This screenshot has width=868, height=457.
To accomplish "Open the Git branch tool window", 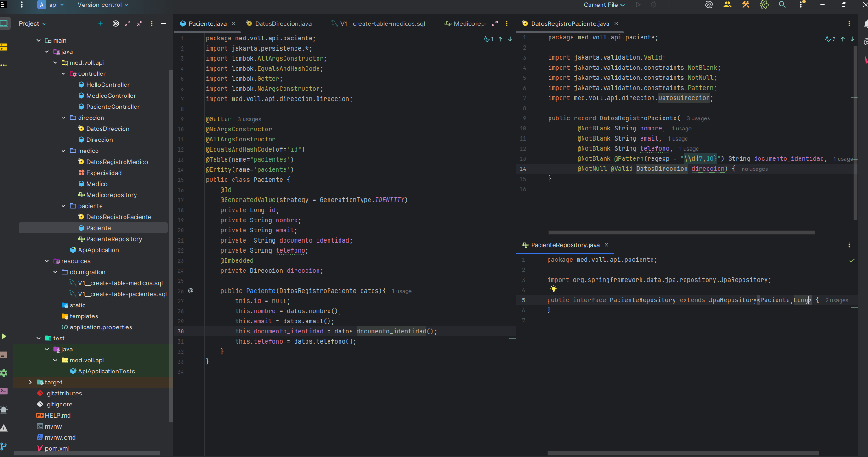I will 4,446.
